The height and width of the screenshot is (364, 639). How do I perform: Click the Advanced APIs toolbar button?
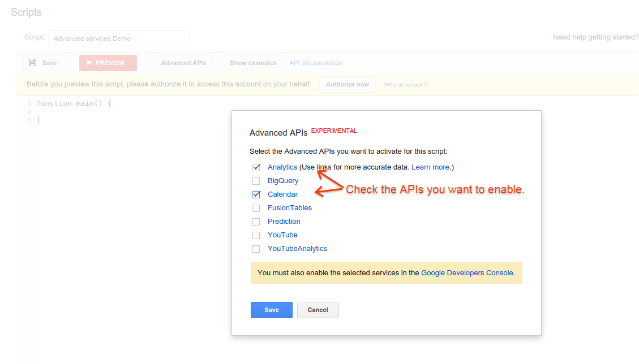183,63
